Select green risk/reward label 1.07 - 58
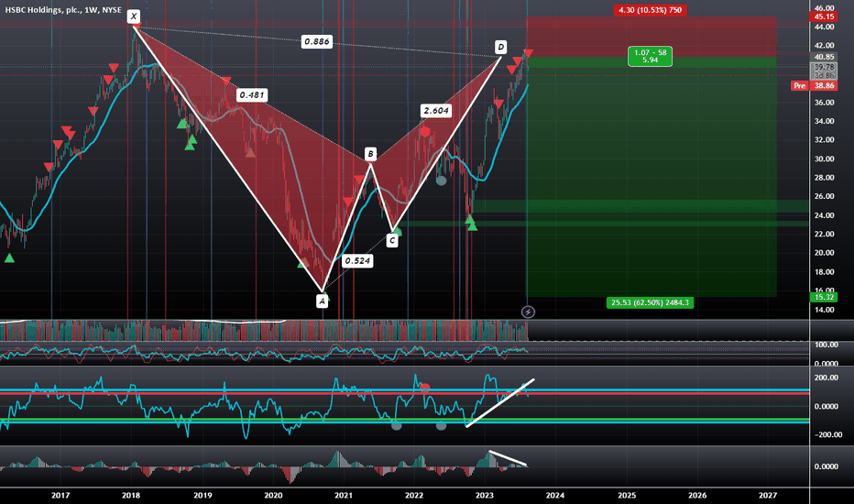The height and width of the screenshot is (504, 854). 650,56
